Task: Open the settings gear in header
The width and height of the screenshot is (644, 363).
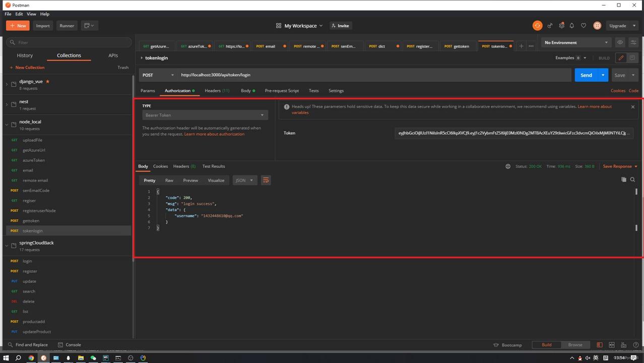Action: click(561, 26)
